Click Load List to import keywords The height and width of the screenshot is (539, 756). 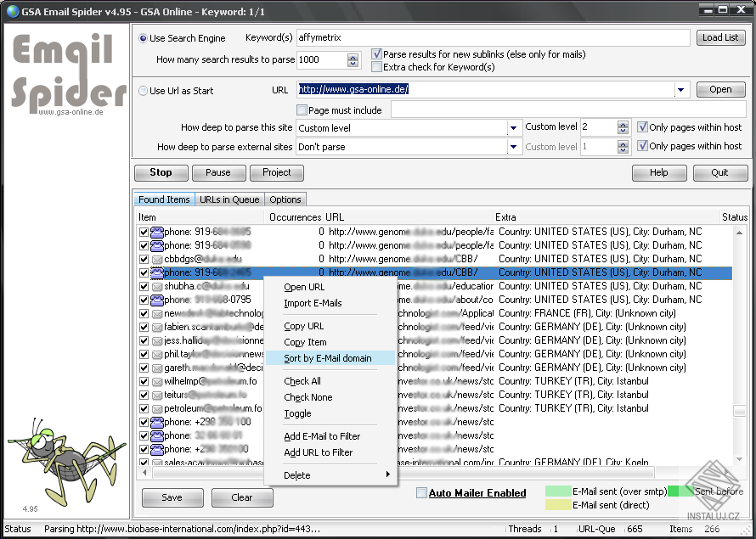(719, 37)
